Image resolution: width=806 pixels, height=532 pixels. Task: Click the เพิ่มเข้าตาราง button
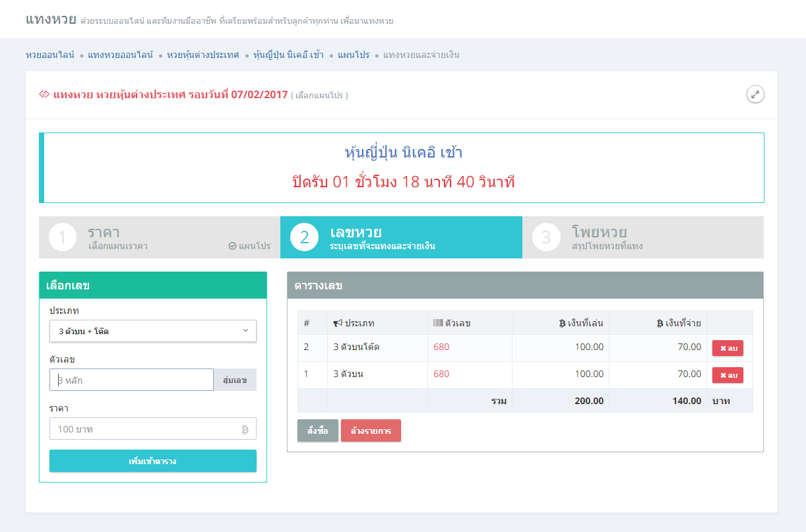click(x=152, y=461)
